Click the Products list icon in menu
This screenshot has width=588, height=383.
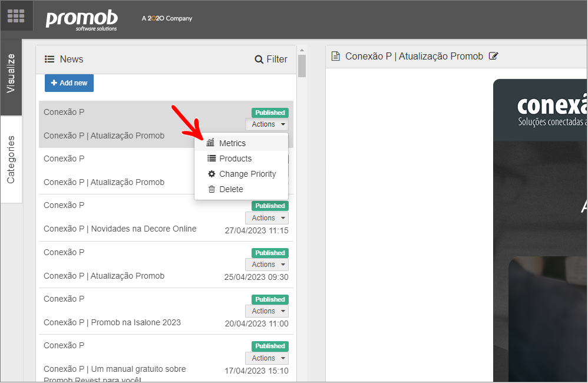coord(212,159)
